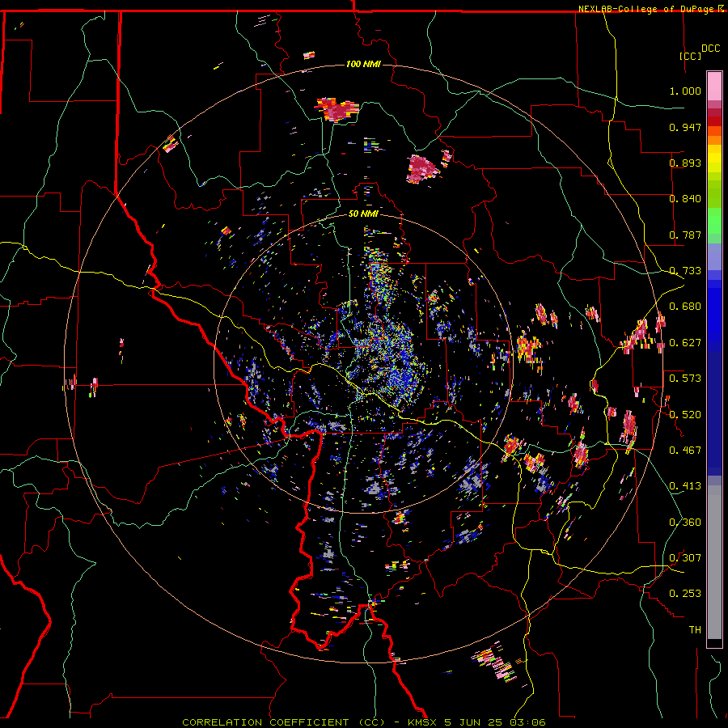Click the 0.413 scale value
Image resolution: width=728 pixels, height=728 pixels.
685,486
